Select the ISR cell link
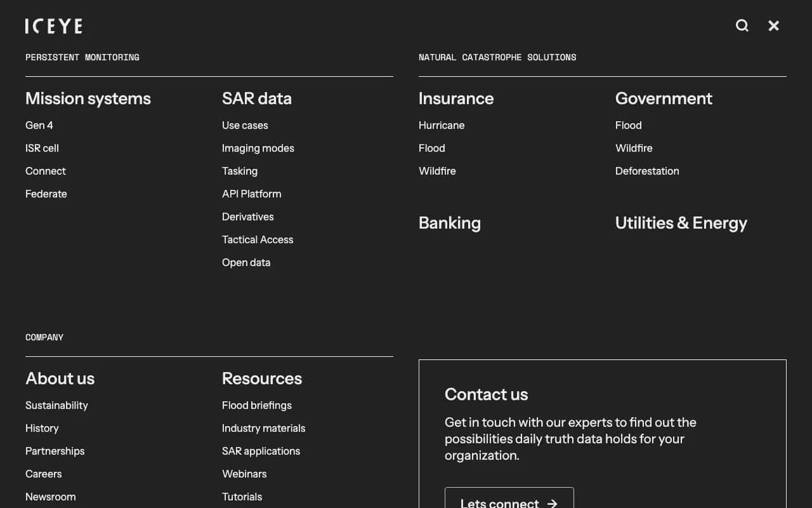 point(42,148)
